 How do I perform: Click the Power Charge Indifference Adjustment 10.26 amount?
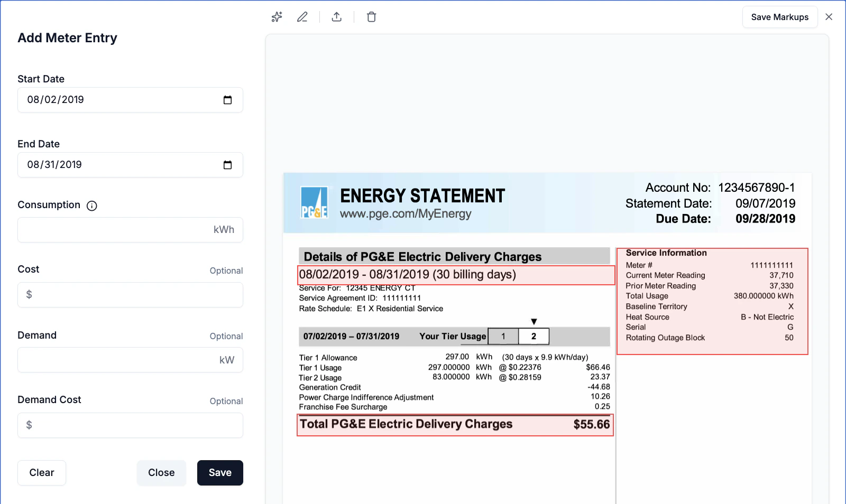(x=600, y=396)
